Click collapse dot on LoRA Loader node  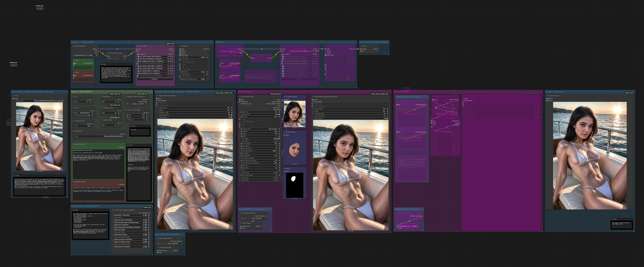[x=137, y=46]
